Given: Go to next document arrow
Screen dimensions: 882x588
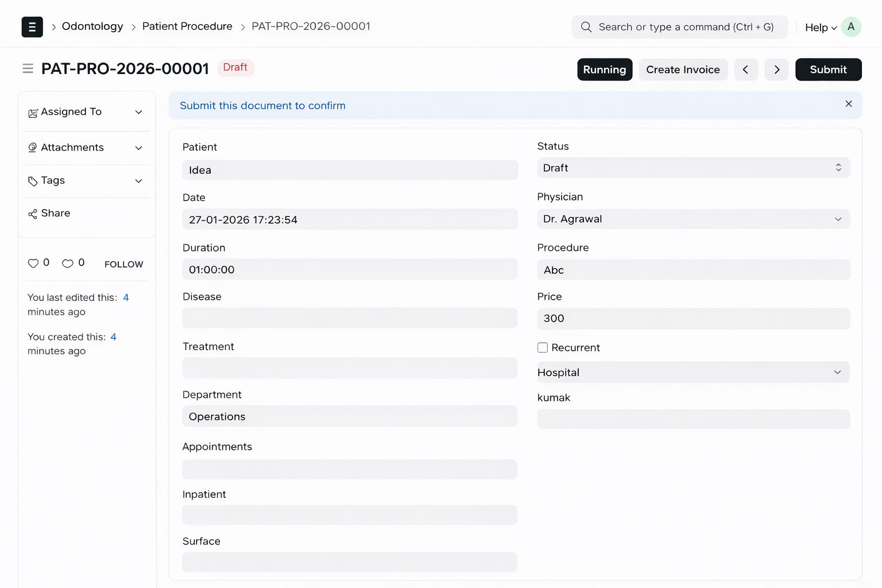Looking at the screenshot, I should tap(776, 69).
